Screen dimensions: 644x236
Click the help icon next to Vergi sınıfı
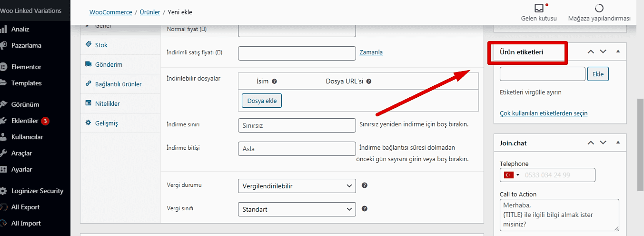pyautogui.click(x=364, y=208)
